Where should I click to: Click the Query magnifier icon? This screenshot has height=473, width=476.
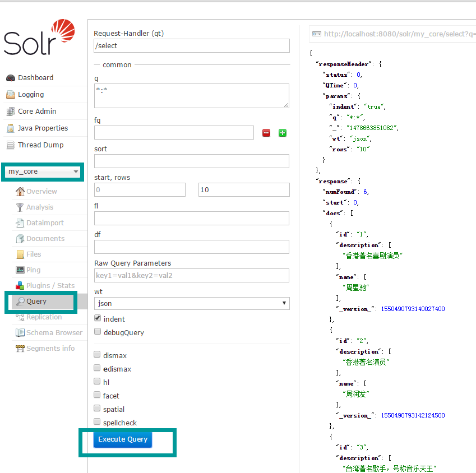[20, 302]
